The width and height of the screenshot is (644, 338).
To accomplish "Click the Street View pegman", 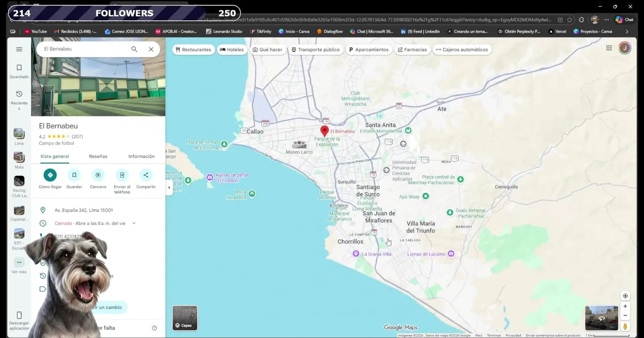I will (625, 326).
